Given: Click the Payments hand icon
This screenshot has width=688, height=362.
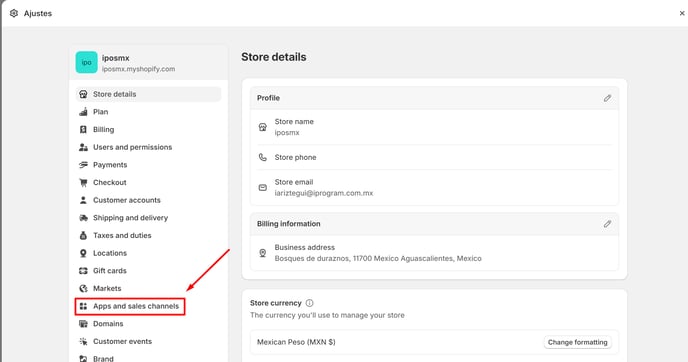Looking at the screenshot, I should click(83, 165).
